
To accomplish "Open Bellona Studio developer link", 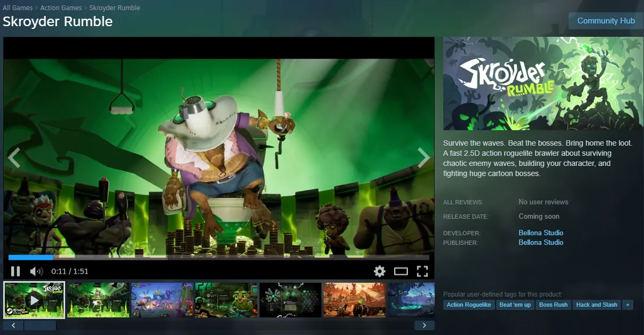I will point(541,233).
